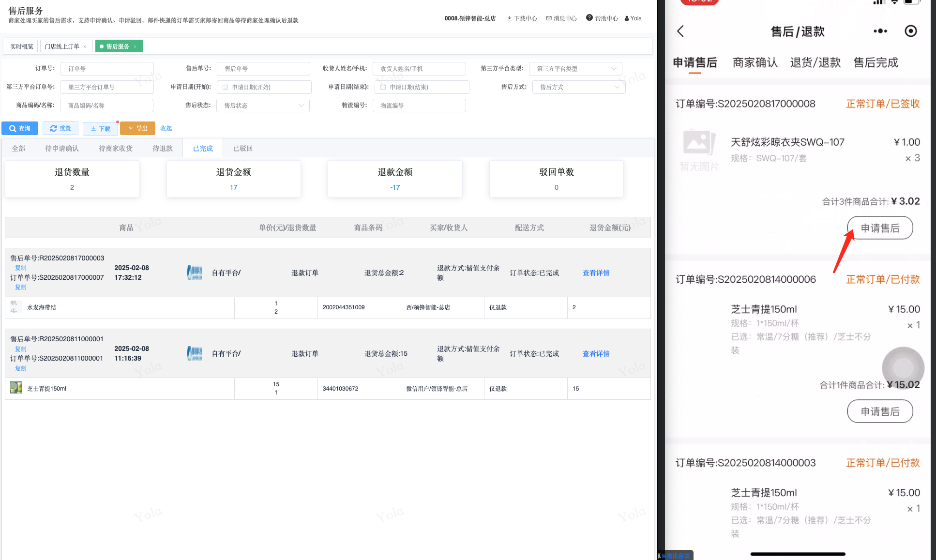936x560 pixels.
Task: Expand the 售后方式 dropdown
Action: coord(579,87)
